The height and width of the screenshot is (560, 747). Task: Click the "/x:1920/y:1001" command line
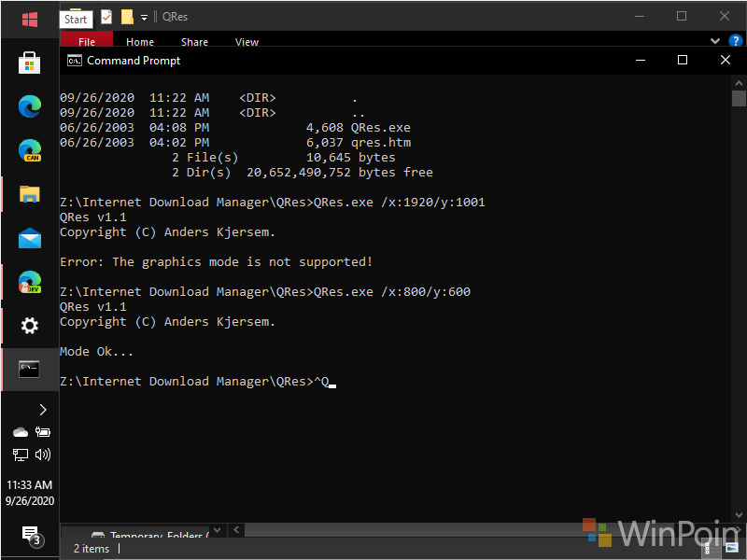pos(272,203)
